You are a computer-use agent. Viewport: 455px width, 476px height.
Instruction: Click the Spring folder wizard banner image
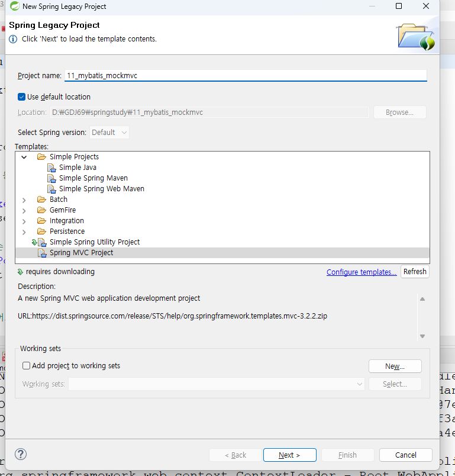[416, 37]
